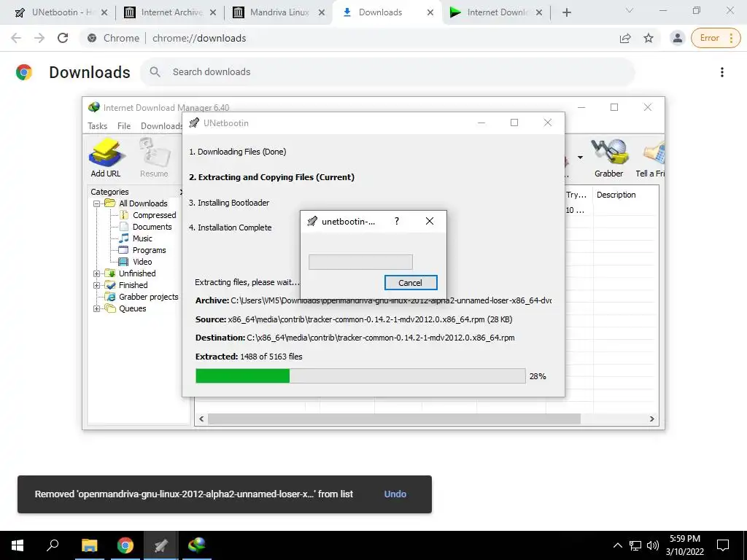Expand the Finished tree node

(x=97, y=285)
